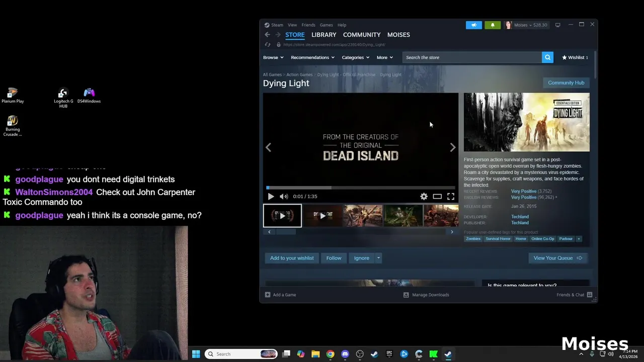Open the Ignore options dropdown arrow
Screen dimensions: 644x362
(x=378, y=258)
